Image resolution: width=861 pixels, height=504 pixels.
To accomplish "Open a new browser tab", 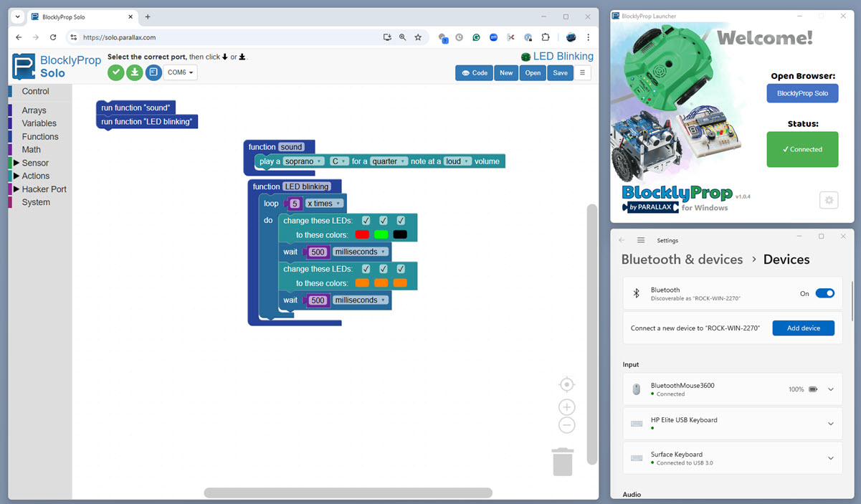I will [x=148, y=16].
